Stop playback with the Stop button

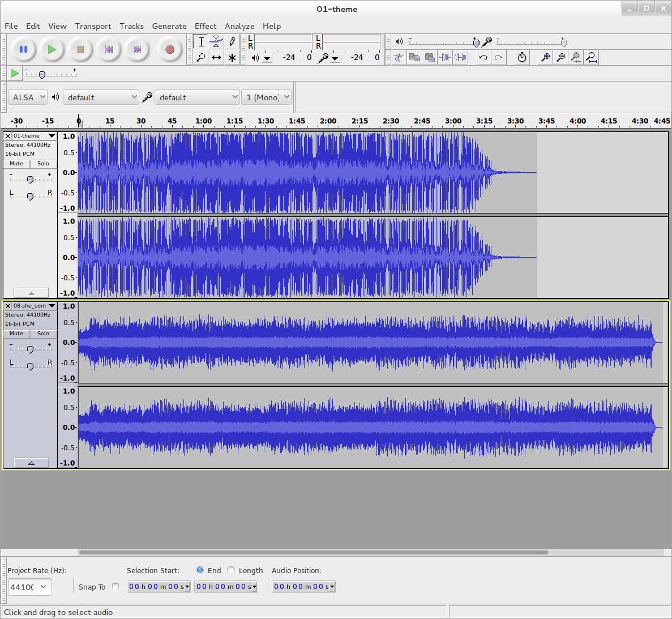click(x=80, y=49)
